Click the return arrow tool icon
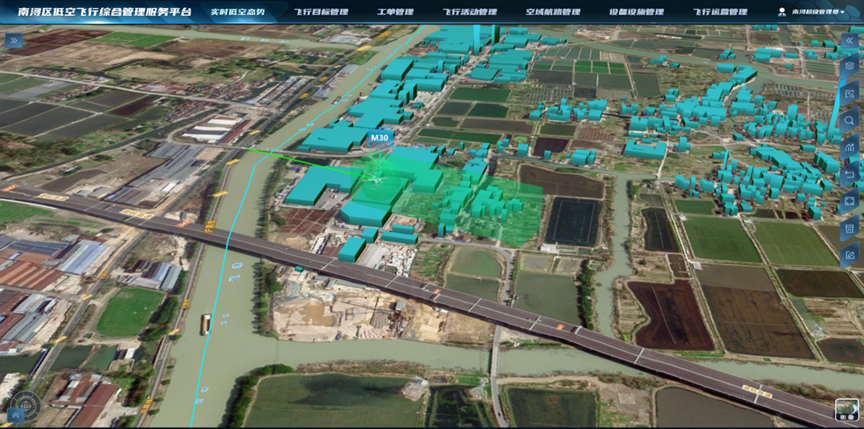 850,175
